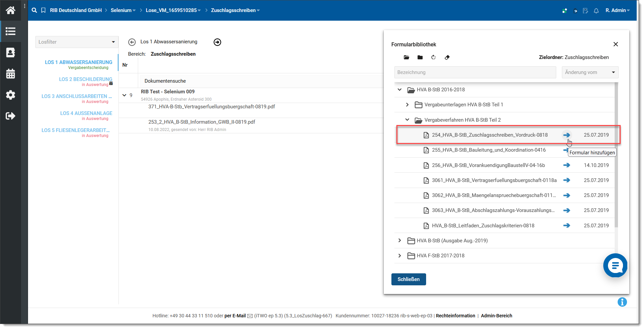This screenshot has height=329, width=644.
Task: Select Los 5 Fliesenlegerarbeit in list
Action: pos(75,130)
